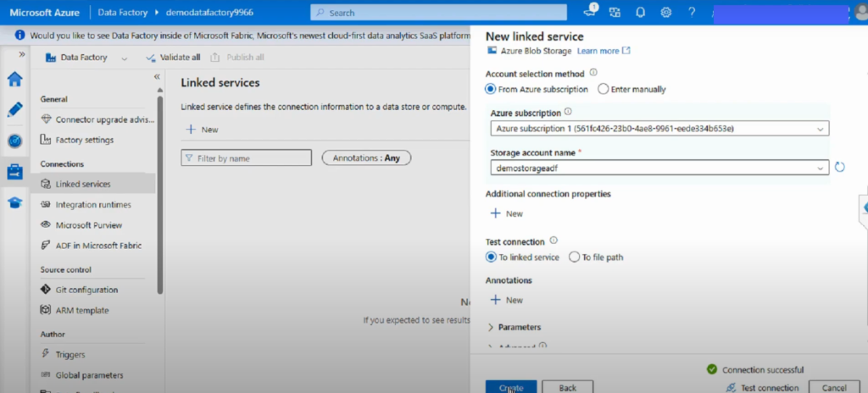Open the switch Data Factory icon

[615, 12]
